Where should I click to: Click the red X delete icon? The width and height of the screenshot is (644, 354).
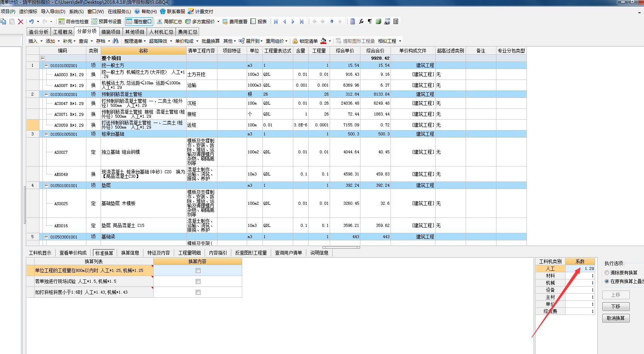coord(21,22)
